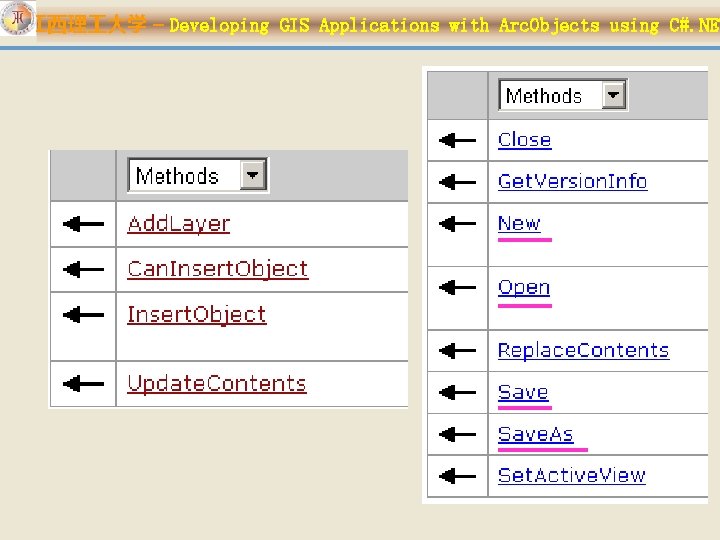Viewport: 720px width, 540px height.
Task: Open the UpdateContents method link
Action: coord(217,383)
